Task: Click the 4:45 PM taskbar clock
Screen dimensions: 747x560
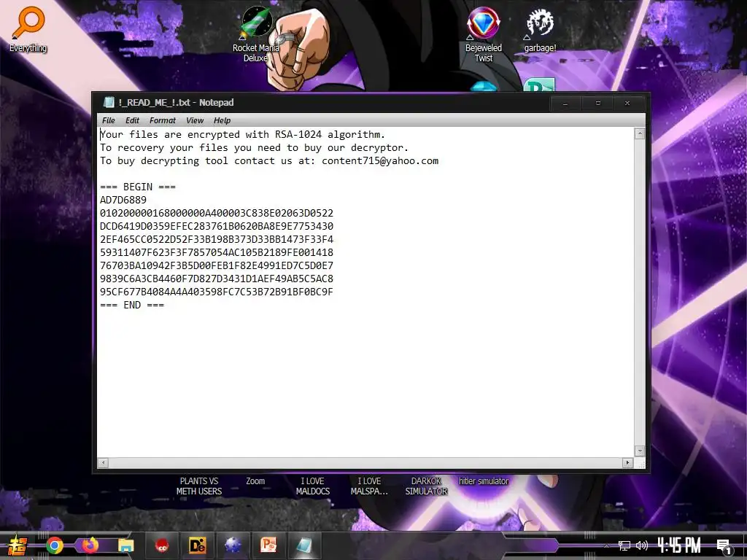Action: (679, 545)
